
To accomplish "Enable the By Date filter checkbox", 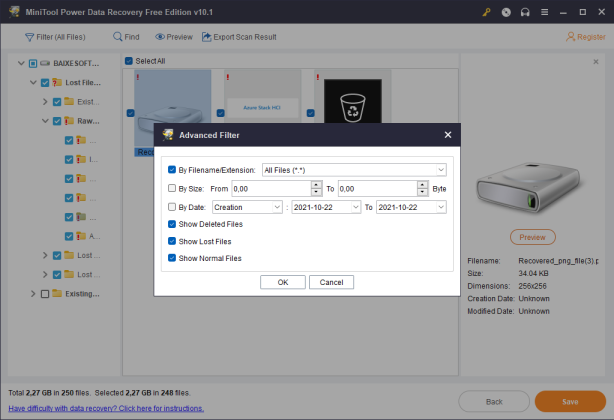I will pyautogui.click(x=172, y=207).
